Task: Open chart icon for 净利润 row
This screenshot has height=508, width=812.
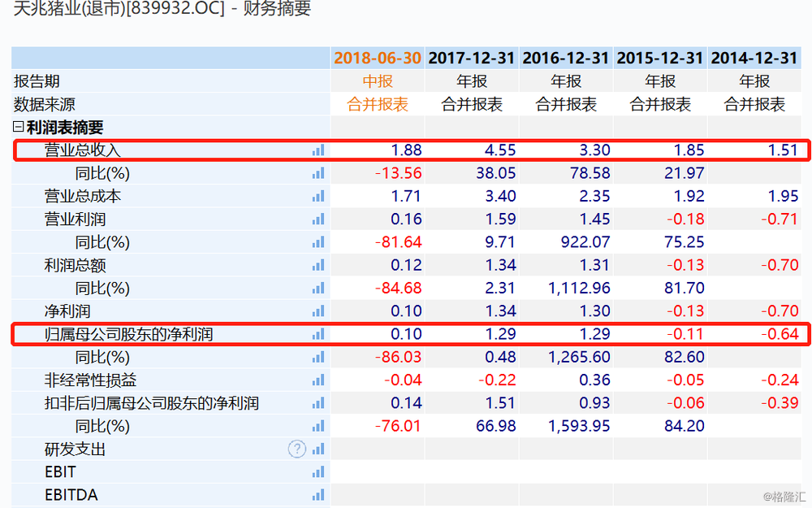Action: [x=318, y=311]
